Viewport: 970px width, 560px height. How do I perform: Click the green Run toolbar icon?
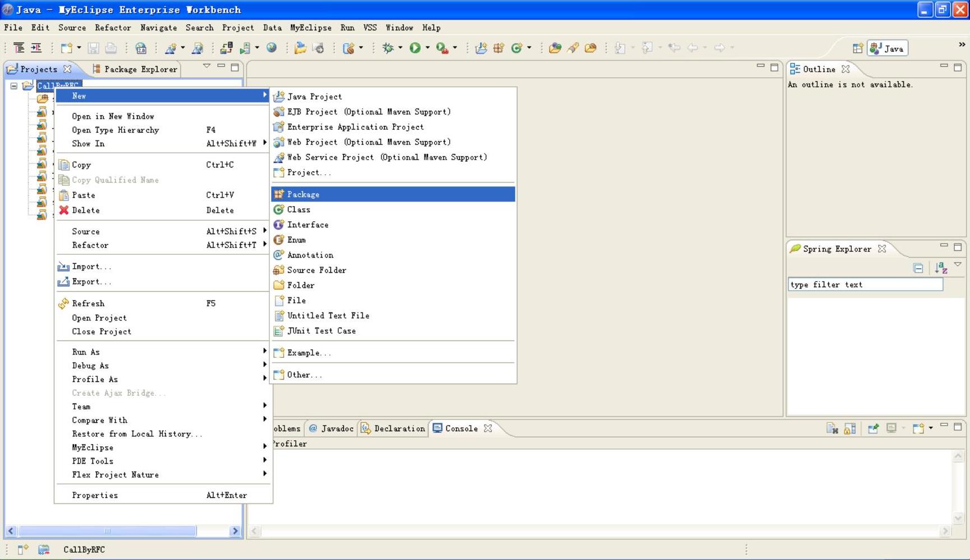point(415,48)
